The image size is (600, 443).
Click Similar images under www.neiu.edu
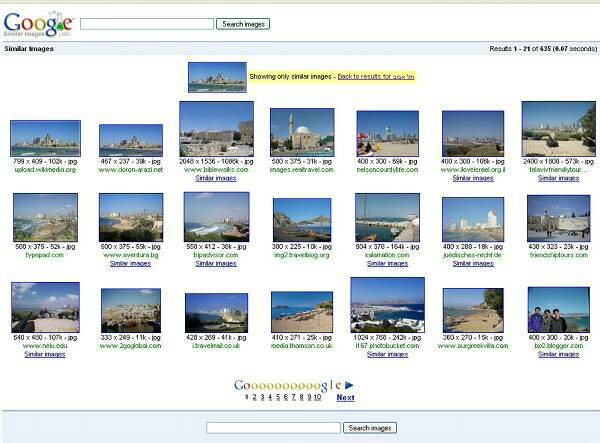(45, 354)
